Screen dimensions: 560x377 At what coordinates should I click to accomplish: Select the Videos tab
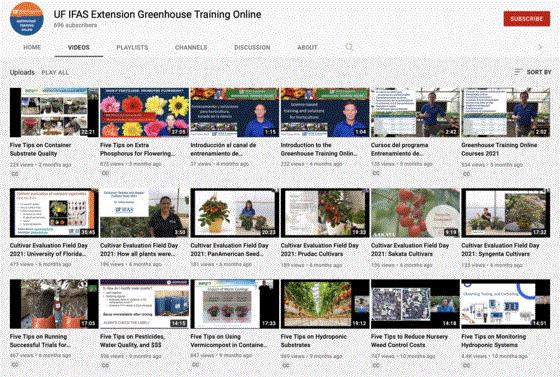point(79,47)
